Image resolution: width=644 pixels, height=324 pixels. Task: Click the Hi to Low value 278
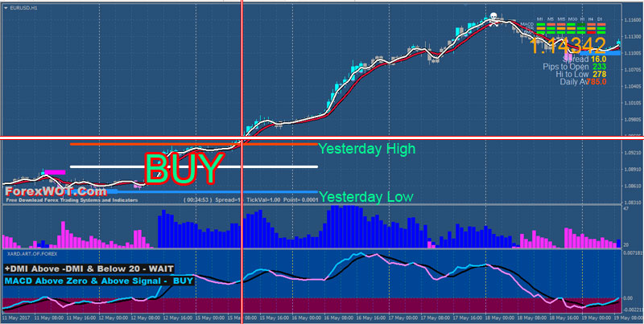[600, 74]
